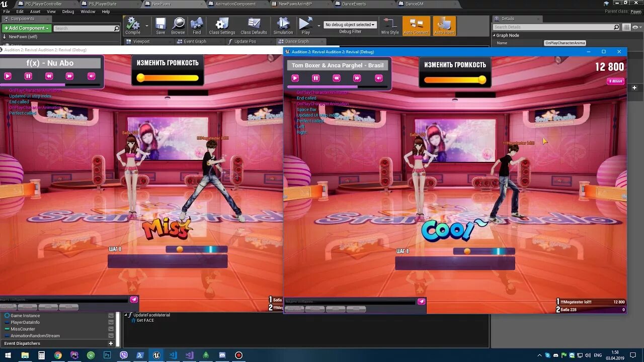Open parent class Pawn link
The image size is (644, 362).
coord(635,11)
